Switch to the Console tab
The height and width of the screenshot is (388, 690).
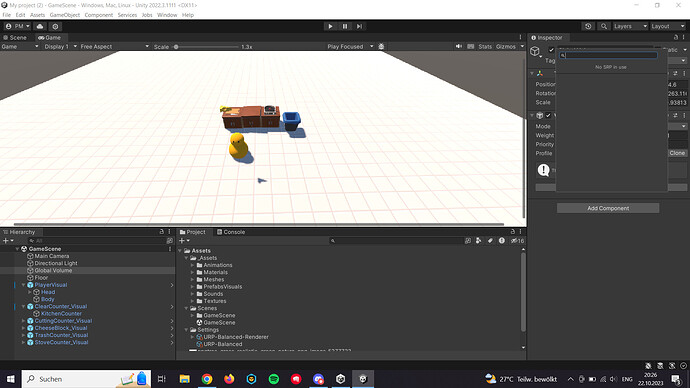(x=230, y=232)
